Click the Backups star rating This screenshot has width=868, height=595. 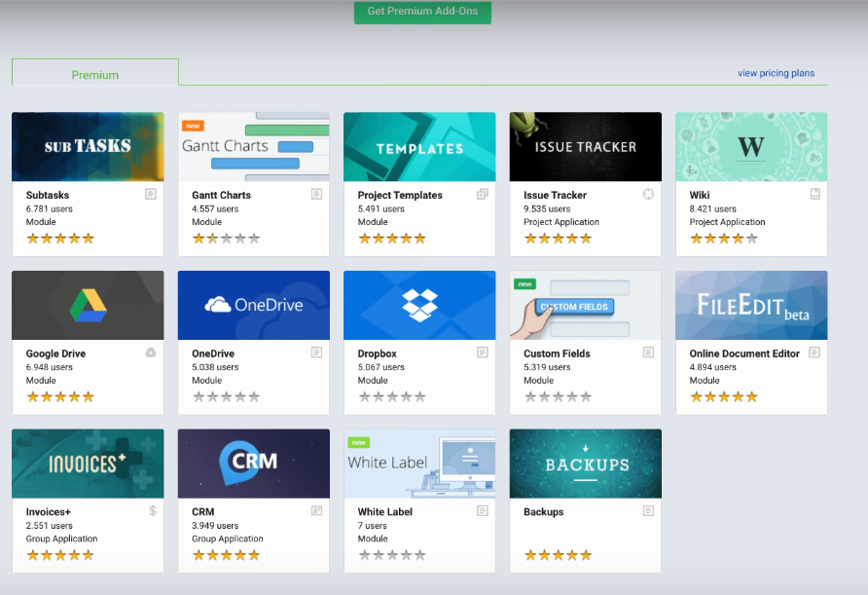[x=558, y=555]
